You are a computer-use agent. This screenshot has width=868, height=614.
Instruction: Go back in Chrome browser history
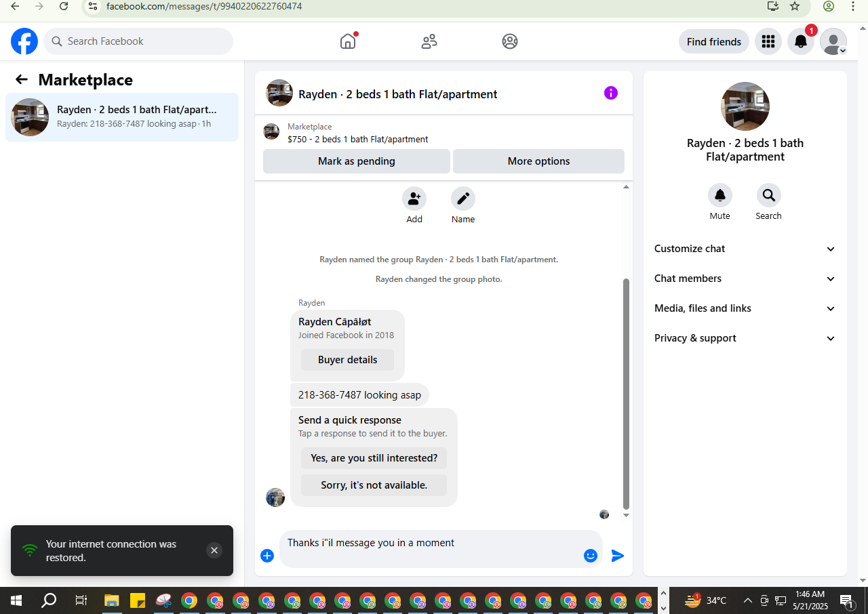[15, 6]
